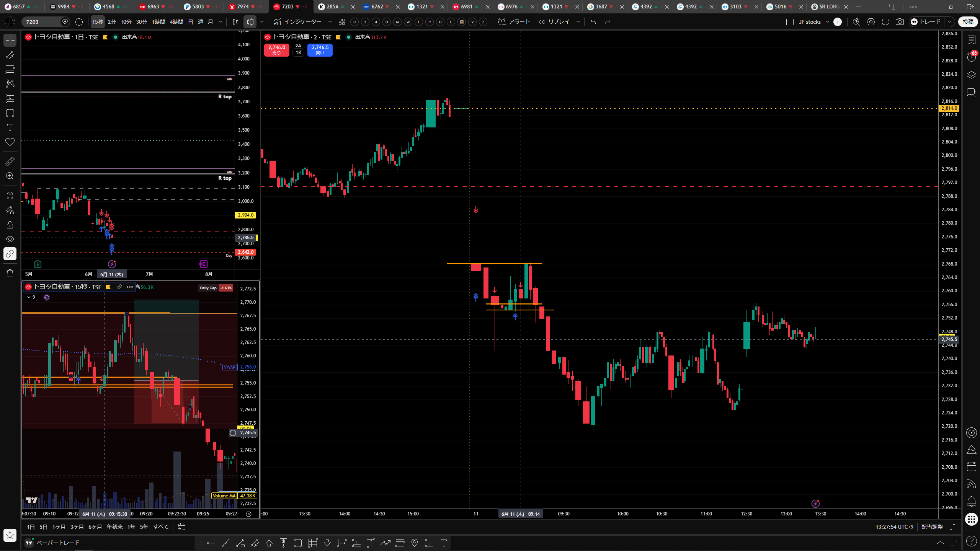Image resolution: width=980 pixels, height=551 pixels.
Task: Select the crosshair cursor tool
Action: [10, 40]
